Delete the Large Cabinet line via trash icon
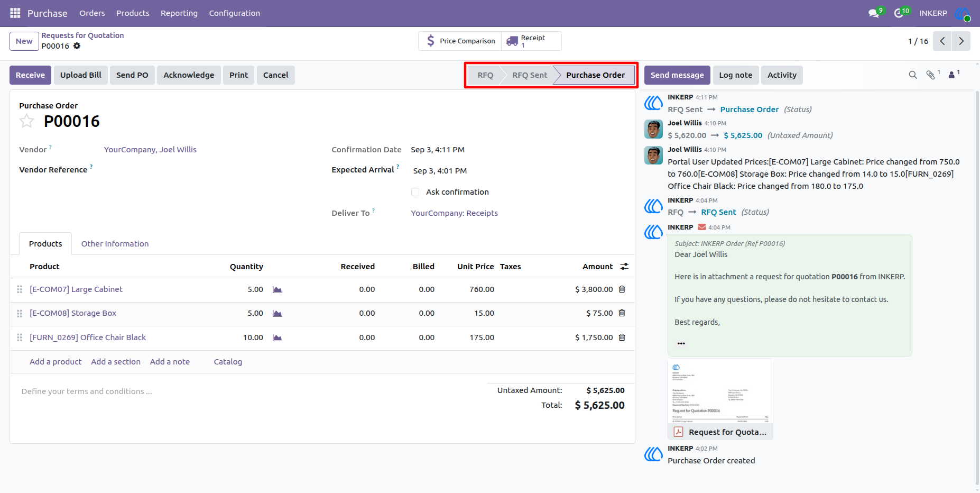 622,289
